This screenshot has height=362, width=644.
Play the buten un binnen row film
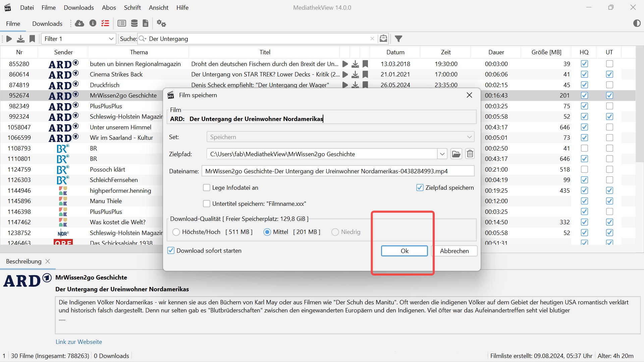[345, 64]
